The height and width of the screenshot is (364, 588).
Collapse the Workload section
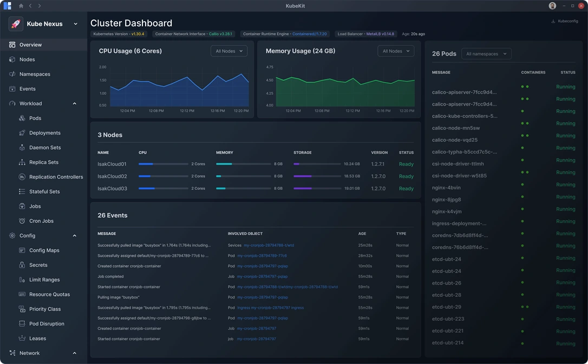click(x=74, y=103)
